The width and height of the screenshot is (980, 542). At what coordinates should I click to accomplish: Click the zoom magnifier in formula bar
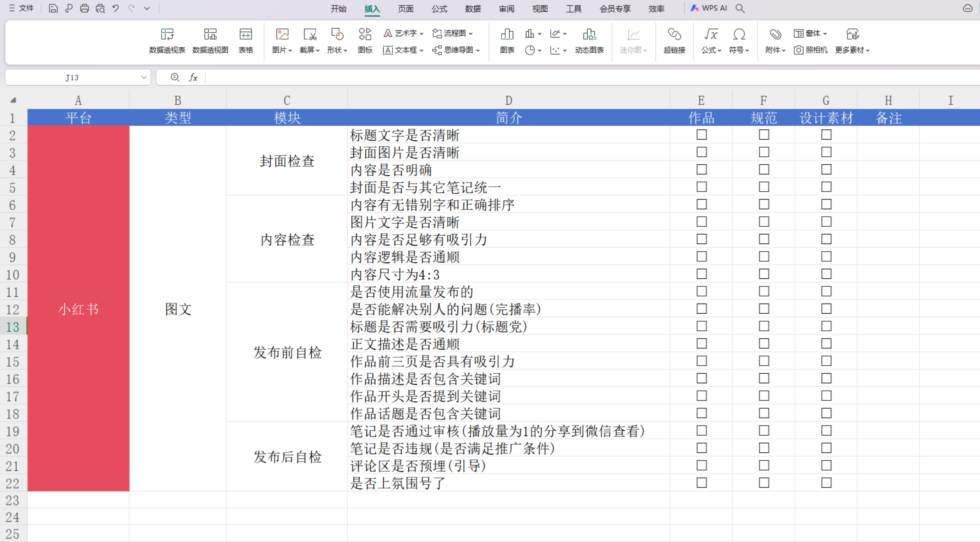pyautogui.click(x=175, y=77)
